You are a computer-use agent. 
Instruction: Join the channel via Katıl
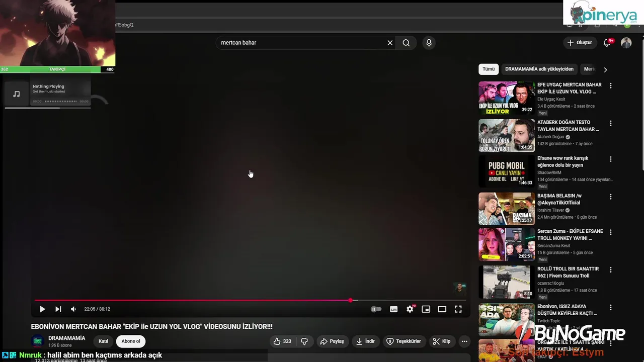point(103,341)
